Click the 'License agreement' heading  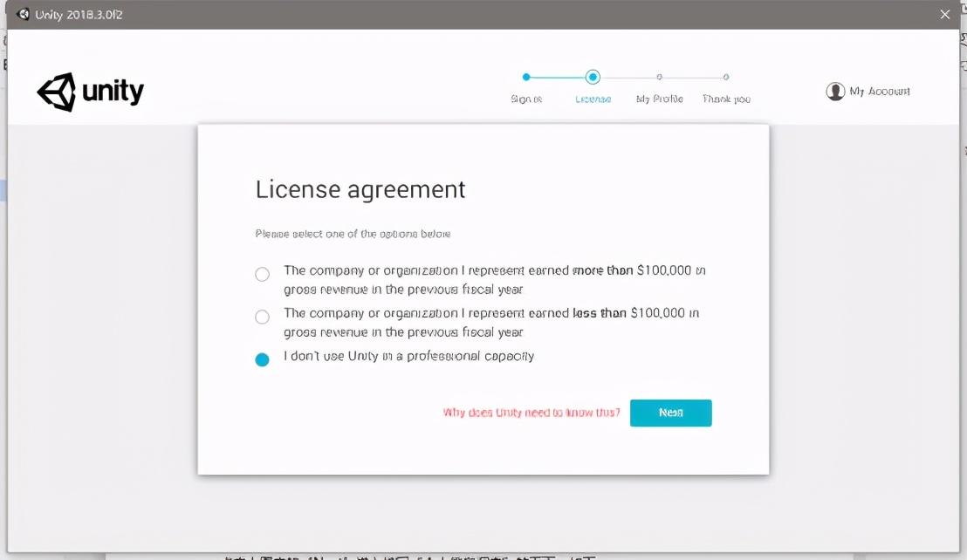coord(360,190)
